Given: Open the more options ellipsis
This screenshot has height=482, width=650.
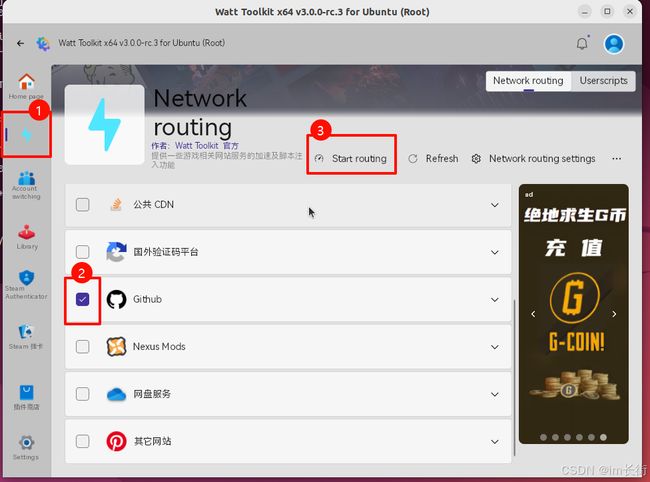Looking at the screenshot, I should pos(616,159).
